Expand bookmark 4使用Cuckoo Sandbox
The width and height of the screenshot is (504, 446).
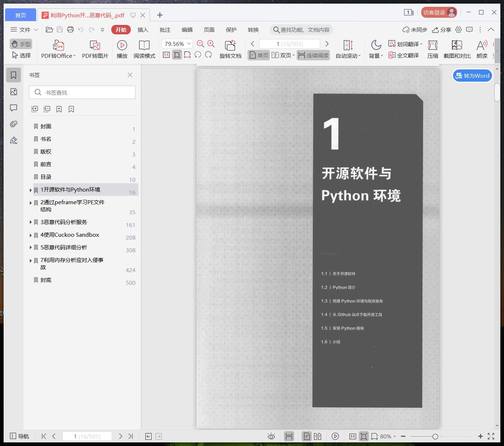31,235
